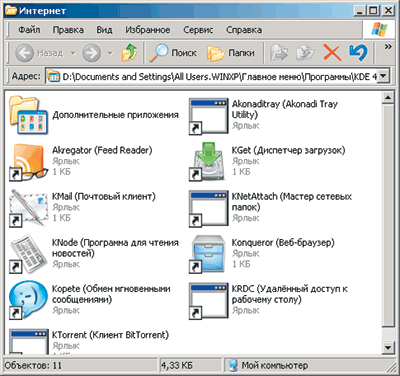Viewport: 400px width, 376px height.
Task: Open the Back history dropdown arrow
Action: coord(73,53)
